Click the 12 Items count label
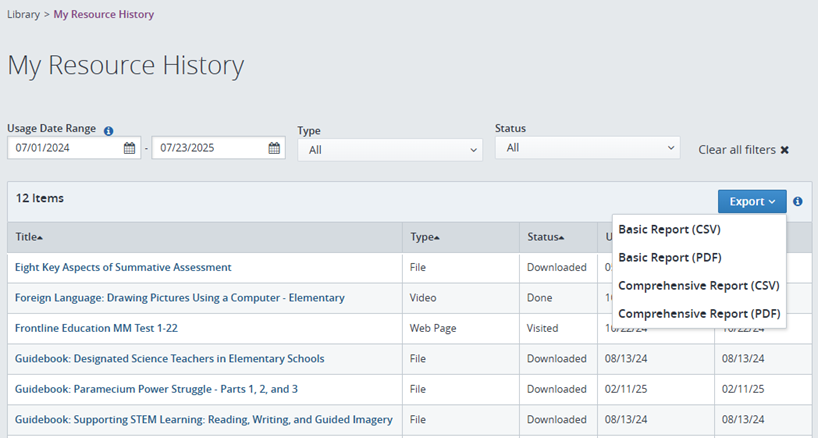The image size is (818, 438). [x=40, y=198]
